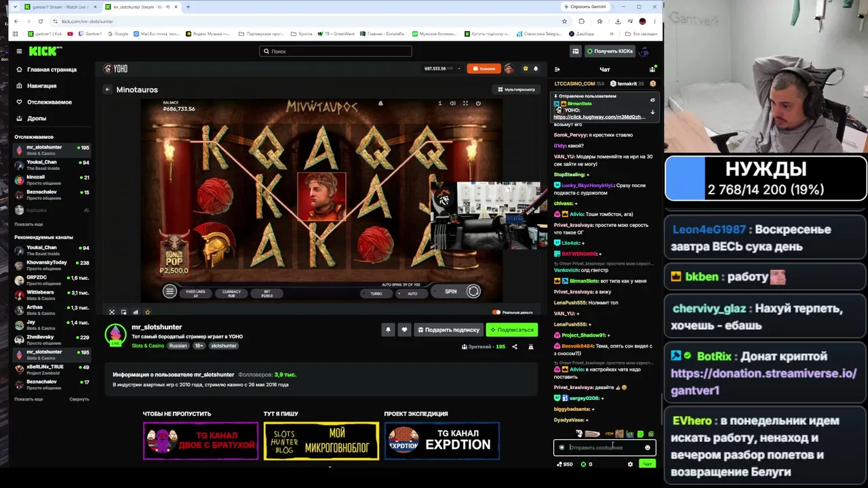Enter slot fullscreen via expand icon
Screen dimensions: 868x488
[465, 103]
